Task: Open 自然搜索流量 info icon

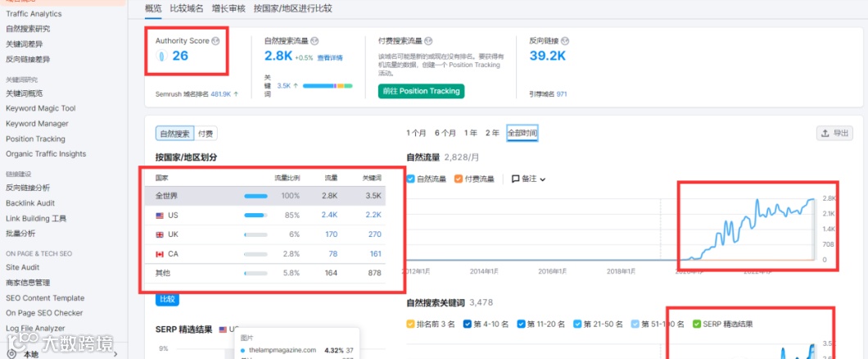Action: pos(315,41)
